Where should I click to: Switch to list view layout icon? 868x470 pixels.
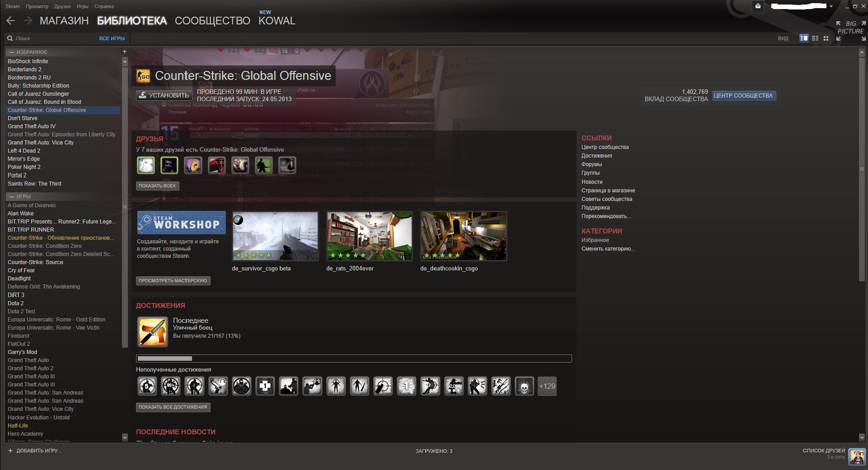815,38
